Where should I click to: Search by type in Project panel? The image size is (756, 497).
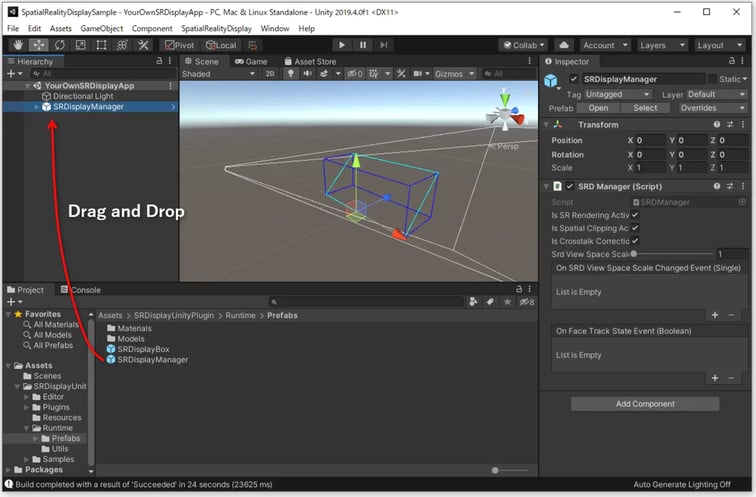(x=473, y=302)
